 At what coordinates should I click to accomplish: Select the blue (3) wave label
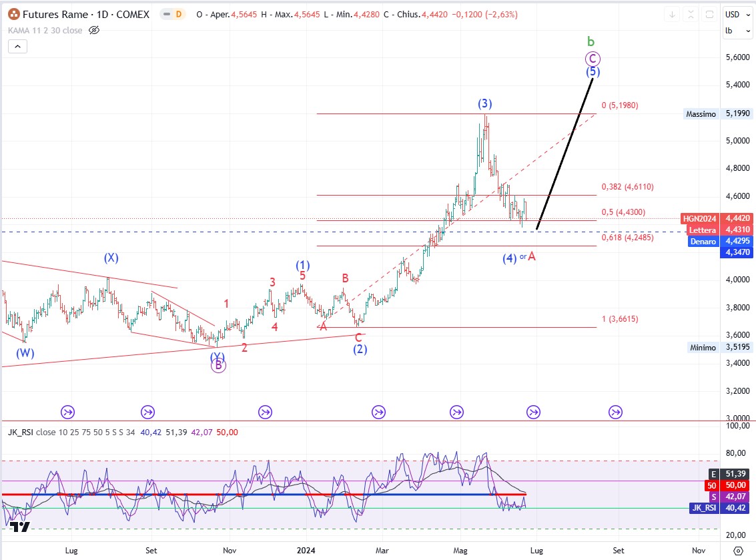(485, 103)
